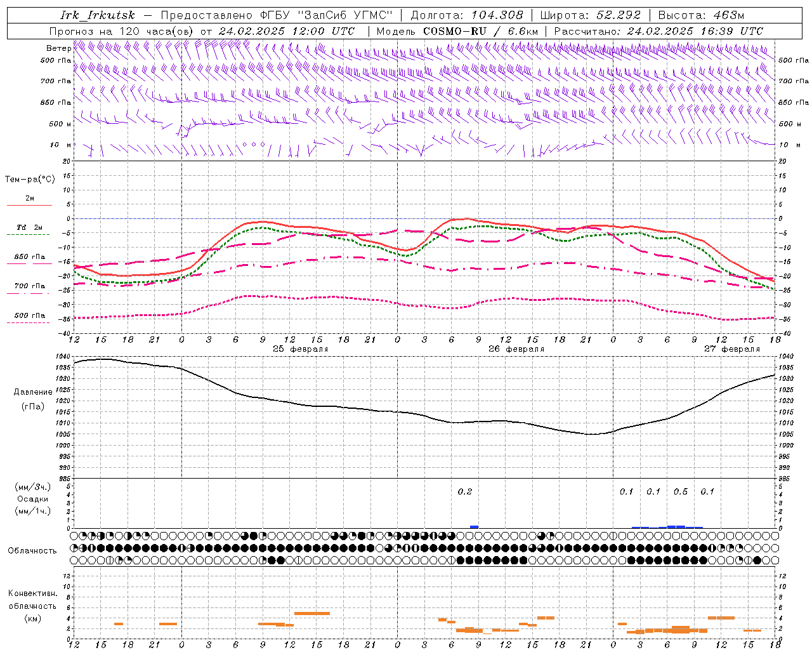
Task: Click the "25 февраля" date label
Action: 301,349
